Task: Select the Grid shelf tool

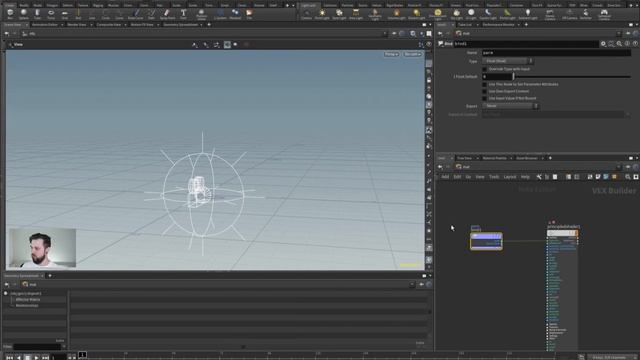Action: pos(64,14)
